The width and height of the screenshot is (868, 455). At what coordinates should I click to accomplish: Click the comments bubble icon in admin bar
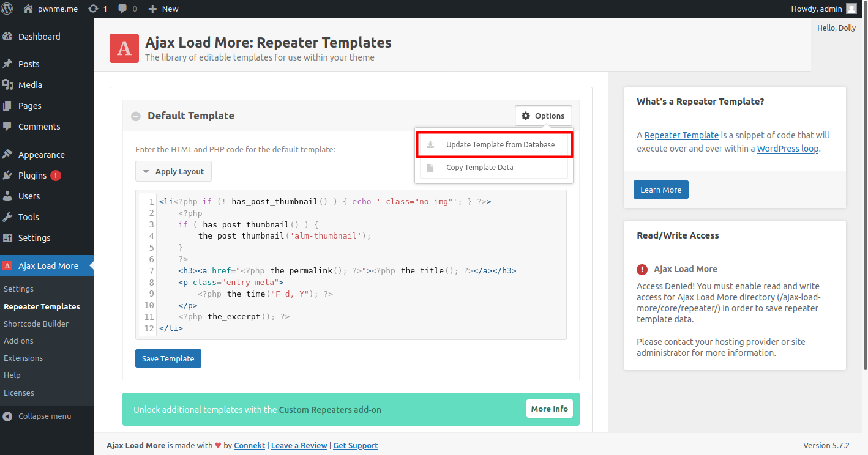[123, 9]
